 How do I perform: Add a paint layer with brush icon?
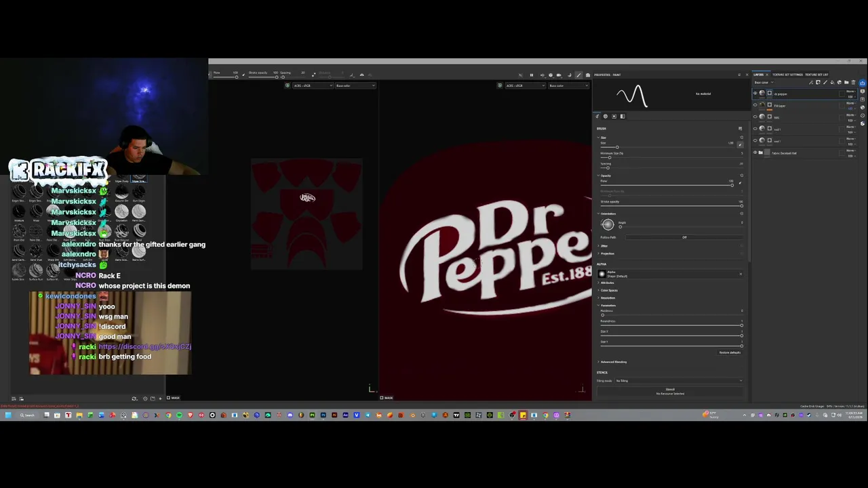point(825,83)
